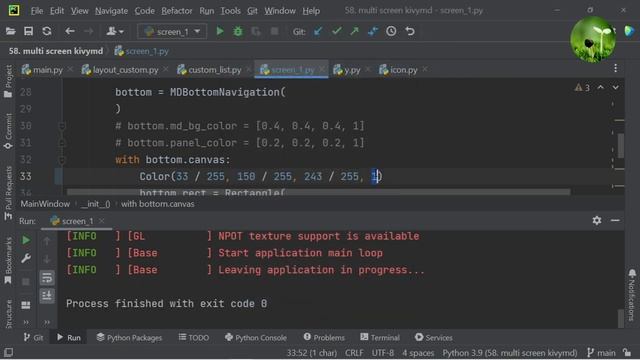Viewport: 640px width, 360px height.
Task: Open the Python Packages tool window
Action: click(129, 338)
